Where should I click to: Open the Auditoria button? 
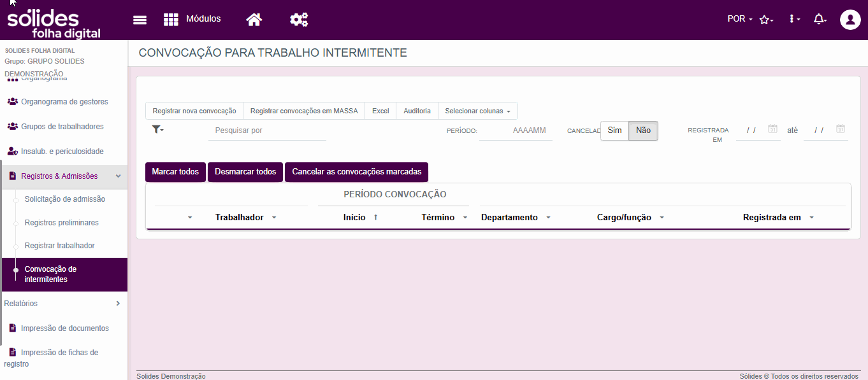coord(417,111)
